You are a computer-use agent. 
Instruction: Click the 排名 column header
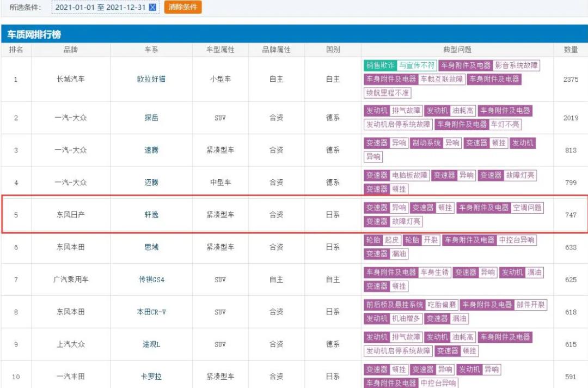[16, 49]
